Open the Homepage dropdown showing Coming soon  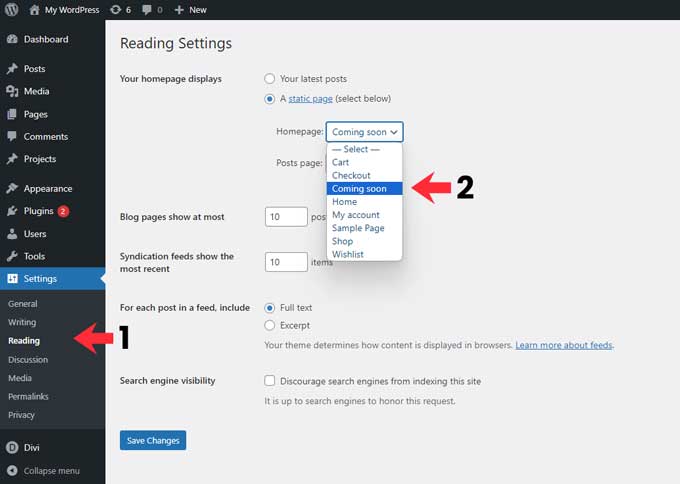point(365,132)
